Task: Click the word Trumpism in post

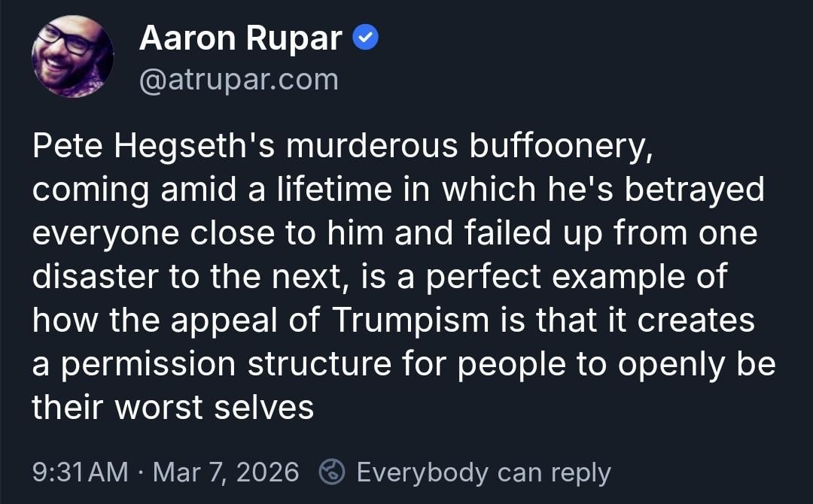Action: (x=410, y=320)
